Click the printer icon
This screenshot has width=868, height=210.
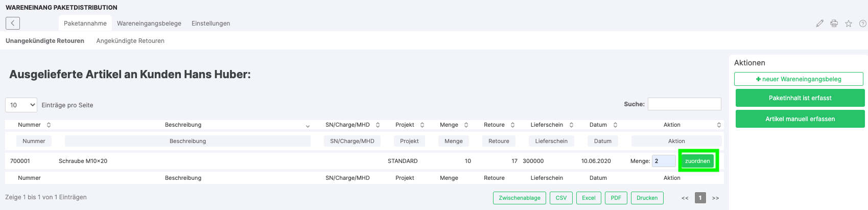(834, 24)
